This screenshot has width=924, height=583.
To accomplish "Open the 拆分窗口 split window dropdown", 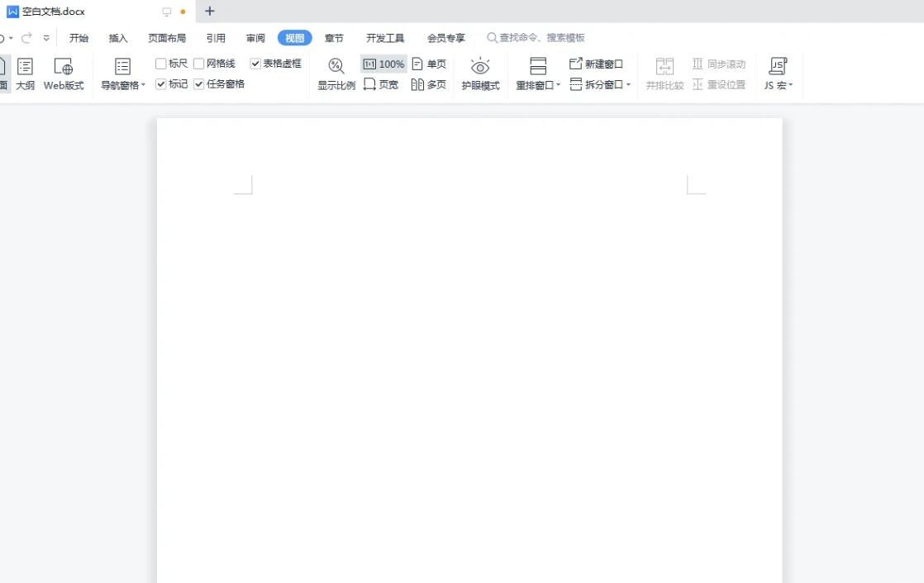I will click(628, 84).
